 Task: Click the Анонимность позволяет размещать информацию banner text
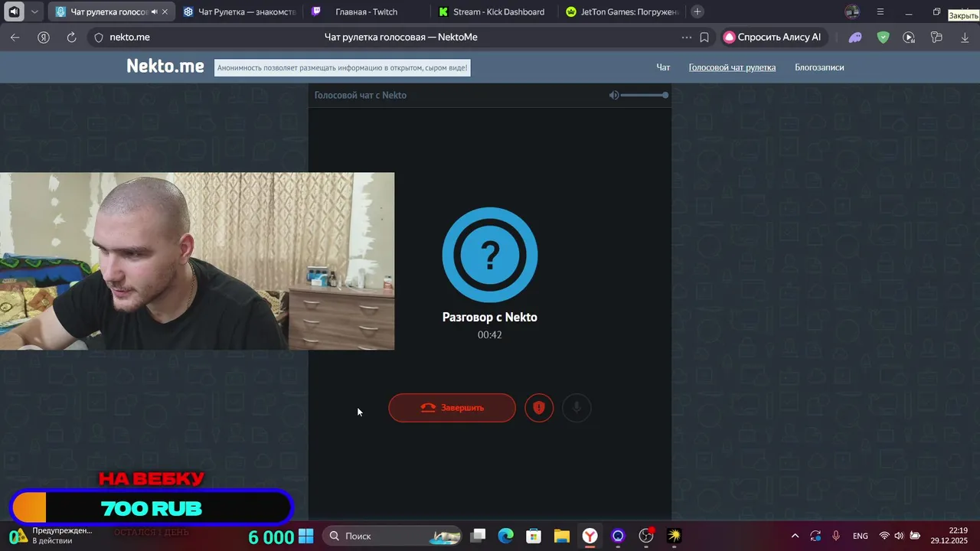click(x=341, y=67)
